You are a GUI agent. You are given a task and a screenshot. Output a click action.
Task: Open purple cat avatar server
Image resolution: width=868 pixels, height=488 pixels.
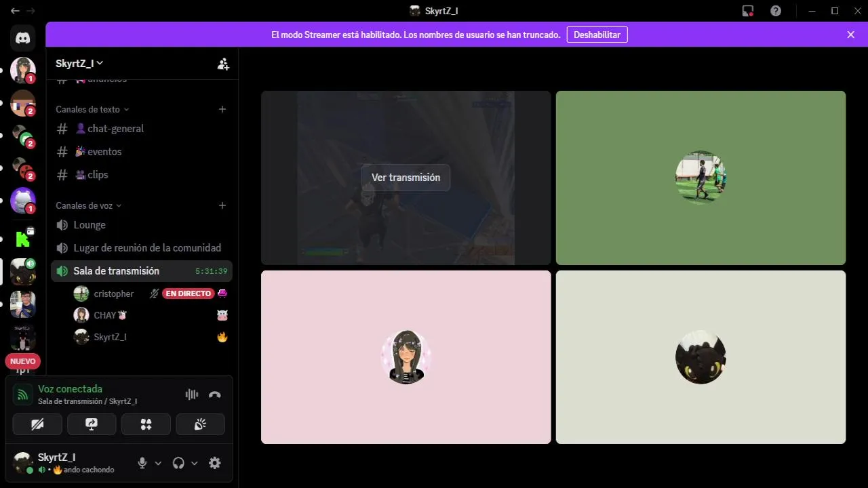[x=23, y=201]
